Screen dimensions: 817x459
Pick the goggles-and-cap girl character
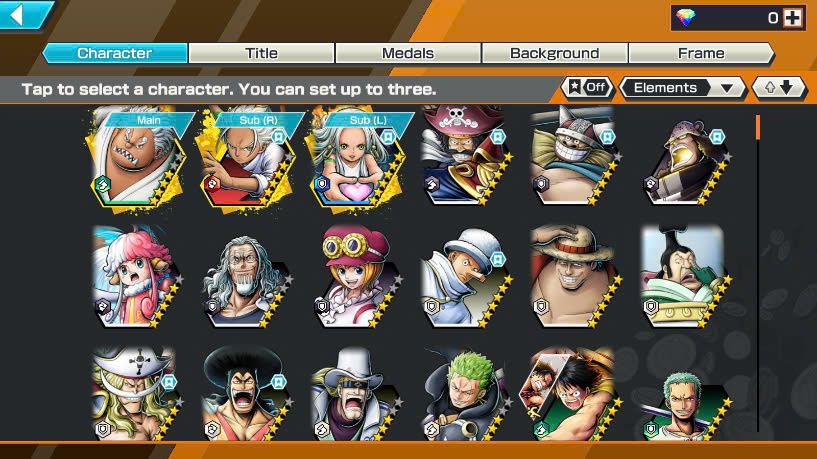pos(356,277)
